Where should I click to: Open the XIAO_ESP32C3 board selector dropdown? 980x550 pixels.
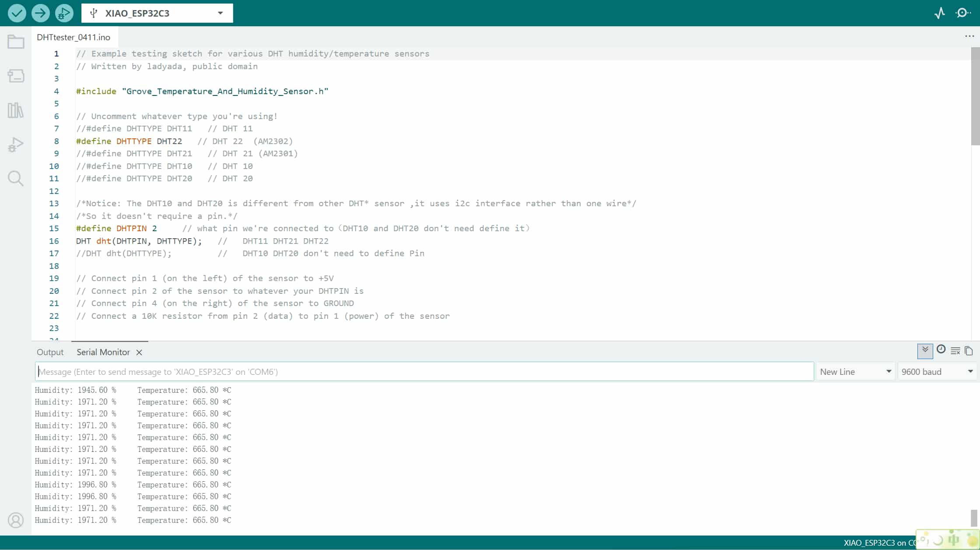pos(157,13)
